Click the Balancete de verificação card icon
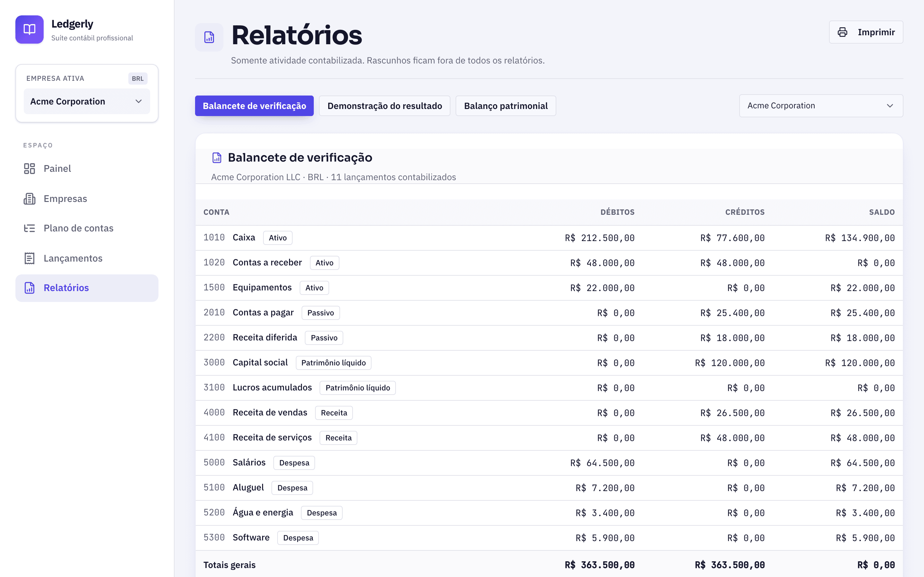Image resolution: width=924 pixels, height=577 pixels. point(217,158)
